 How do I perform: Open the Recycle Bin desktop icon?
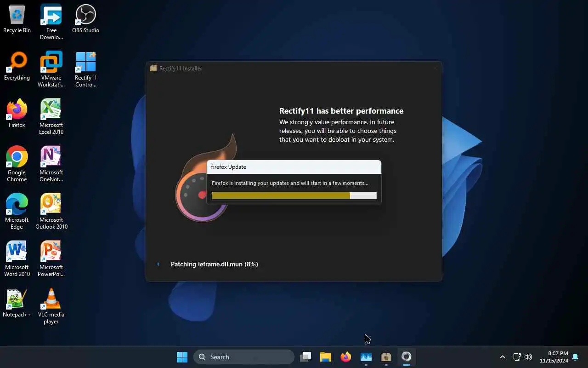[x=17, y=19]
